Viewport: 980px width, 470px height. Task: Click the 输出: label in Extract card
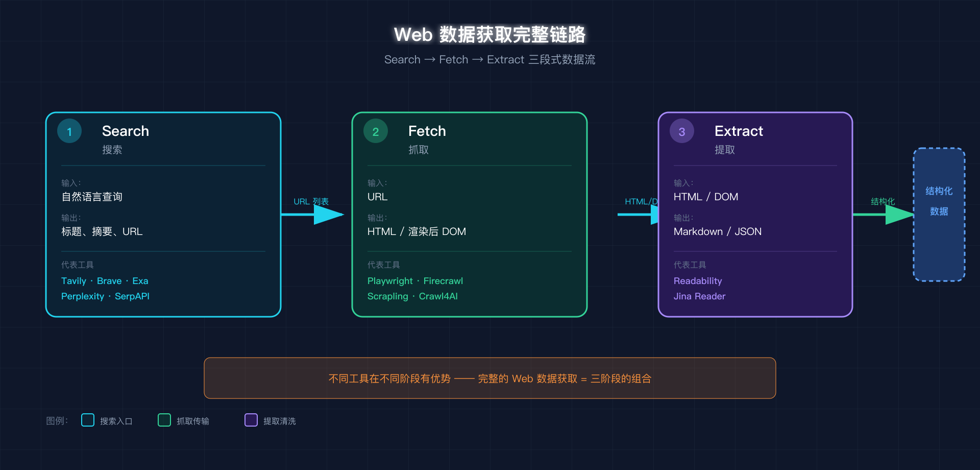(x=683, y=218)
